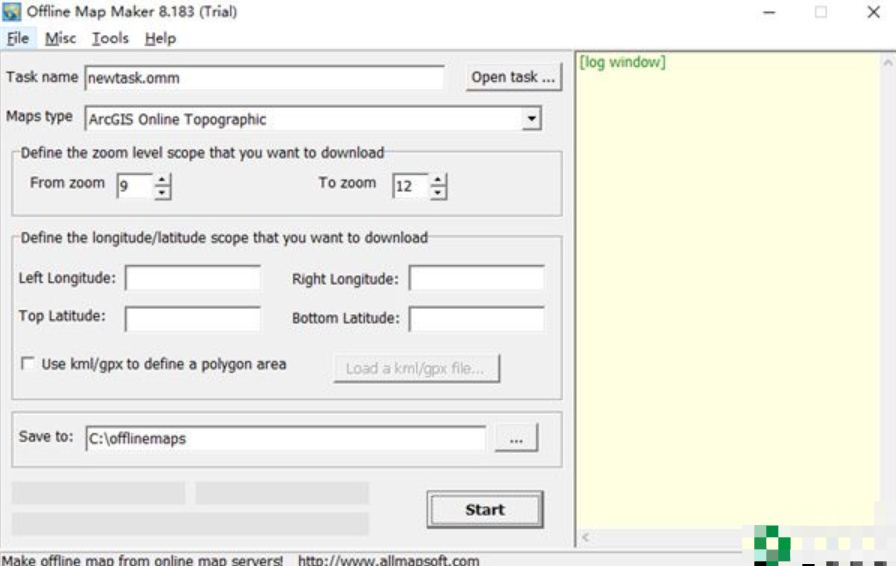The width and height of the screenshot is (896, 566).
Task: Click the allmapsoft.com URL in status bar
Action: click(389, 560)
